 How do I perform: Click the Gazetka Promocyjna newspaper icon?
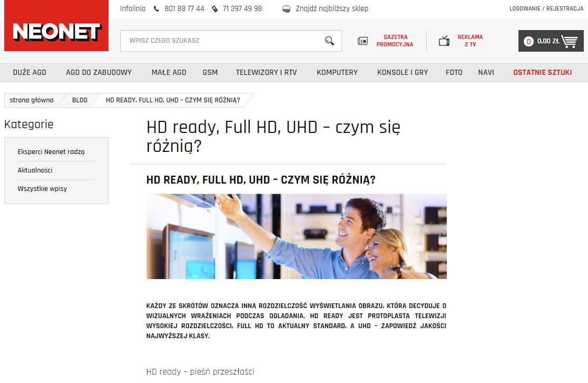coord(362,41)
